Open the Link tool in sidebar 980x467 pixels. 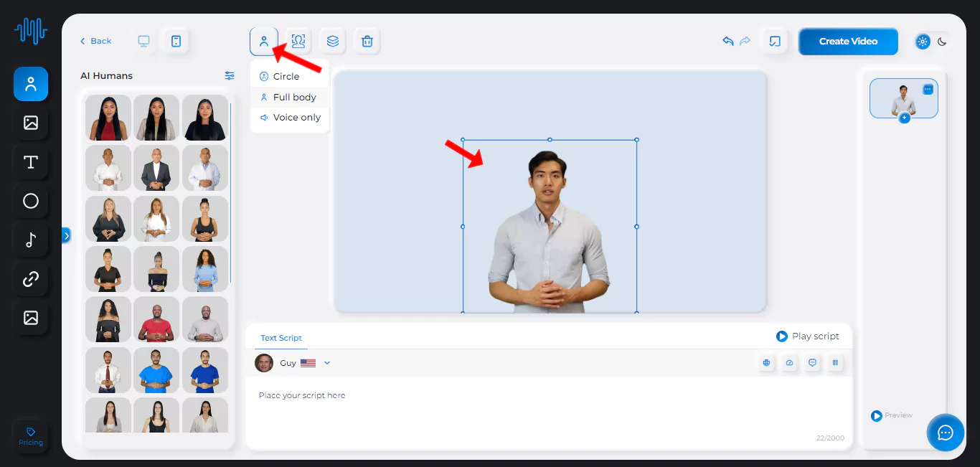click(x=31, y=278)
